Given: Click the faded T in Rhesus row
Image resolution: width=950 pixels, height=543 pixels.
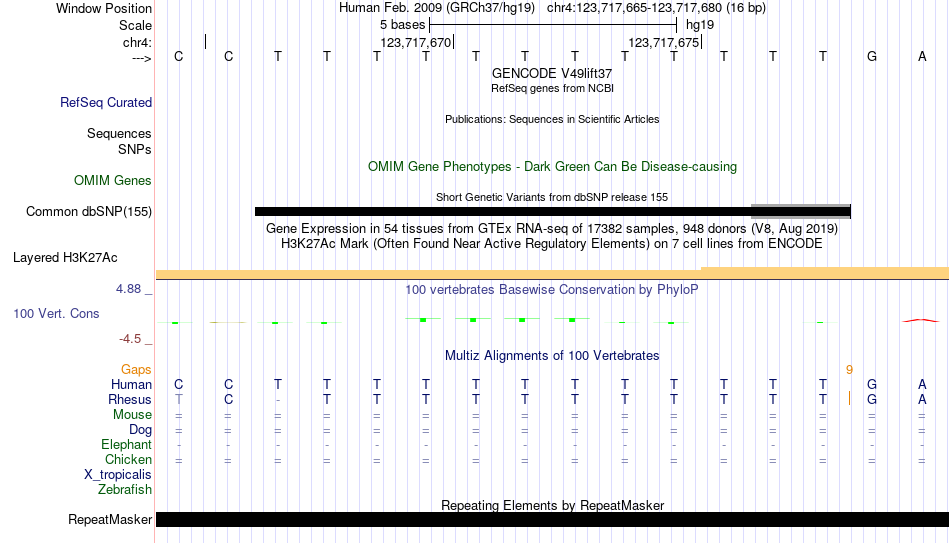Looking at the screenshot, I should click(x=178, y=399).
